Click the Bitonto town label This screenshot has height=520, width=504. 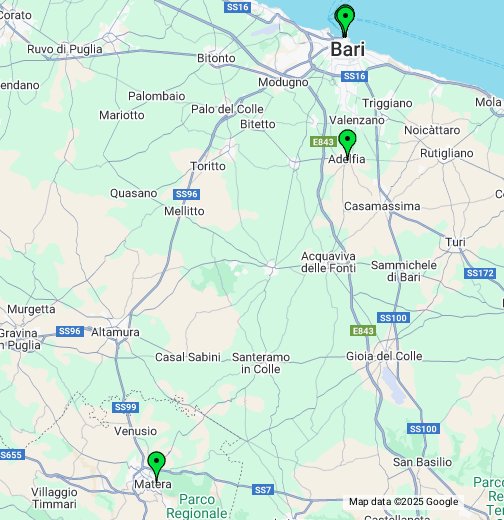[x=216, y=58]
